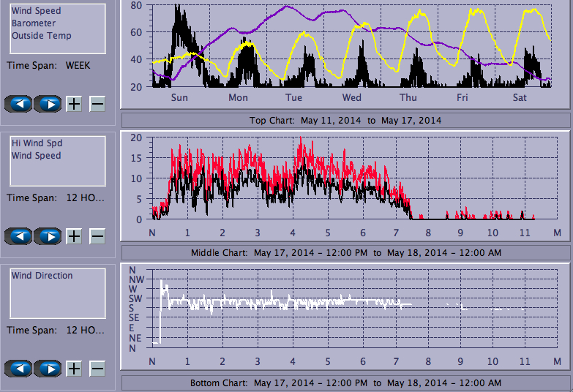The height and width of the screenshot is (392, 573).
Task: Click the bottom chart back arrow
Action: coord(20,369)
